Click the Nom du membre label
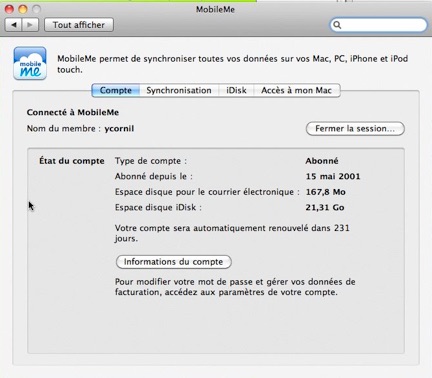Screen dimensions: 432x378 tap(64, 129)
